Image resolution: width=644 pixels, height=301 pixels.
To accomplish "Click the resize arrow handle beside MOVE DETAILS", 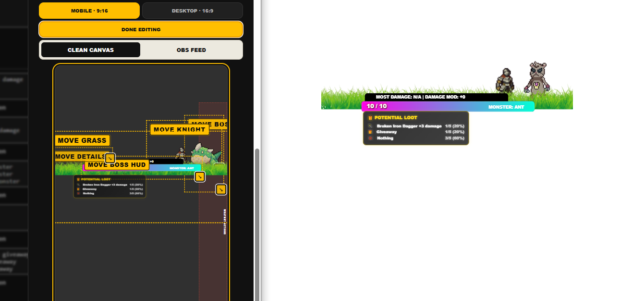I will 110,158.
